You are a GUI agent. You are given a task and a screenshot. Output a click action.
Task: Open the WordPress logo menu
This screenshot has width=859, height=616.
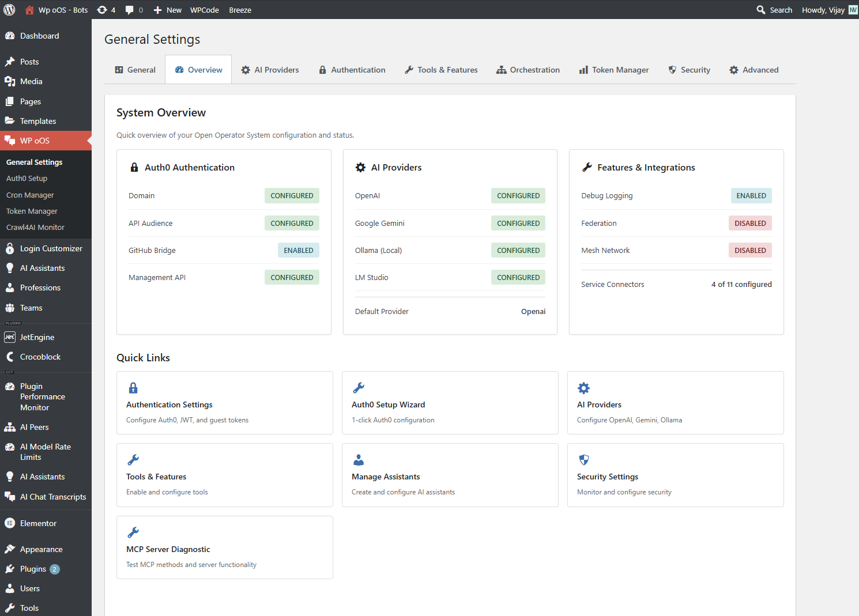[x=9, y=9]
